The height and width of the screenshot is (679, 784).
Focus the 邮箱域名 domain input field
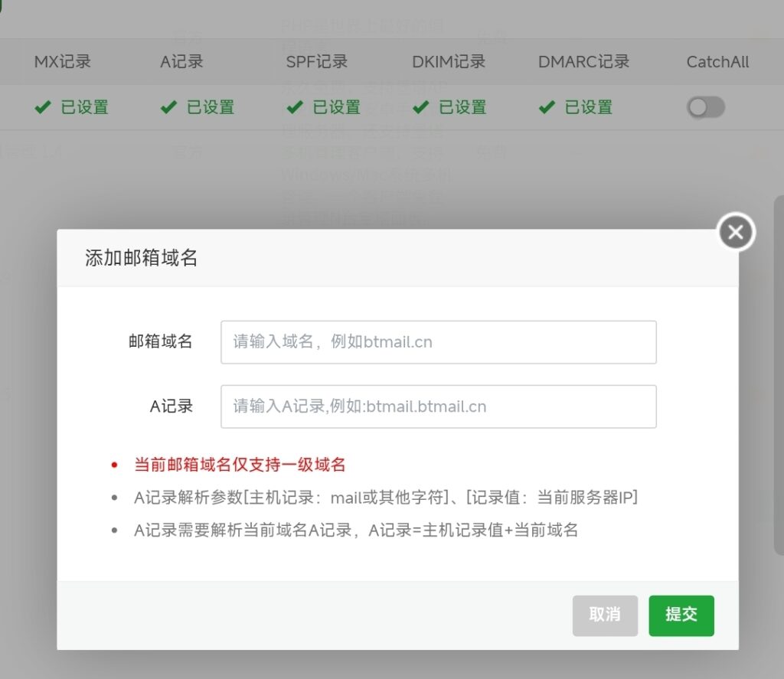point(438,342)
